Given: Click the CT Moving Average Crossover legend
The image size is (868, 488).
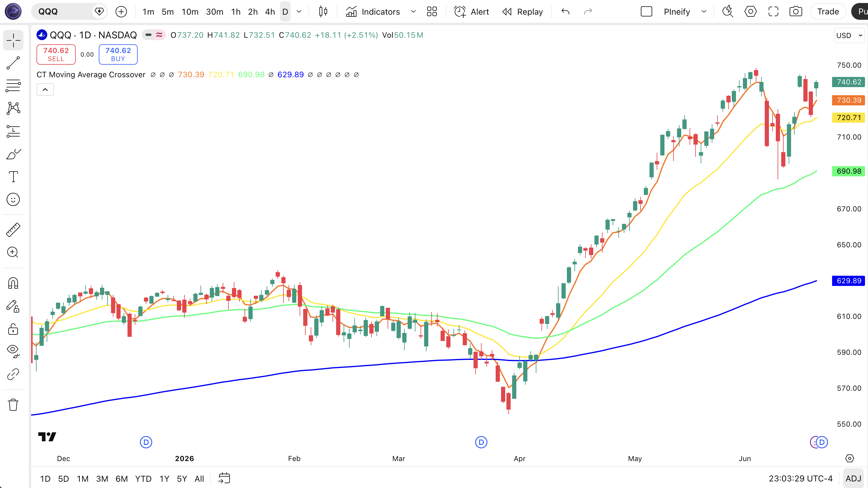Looking at the screenshot, I should pyautogui.click(x=91, y=75).
